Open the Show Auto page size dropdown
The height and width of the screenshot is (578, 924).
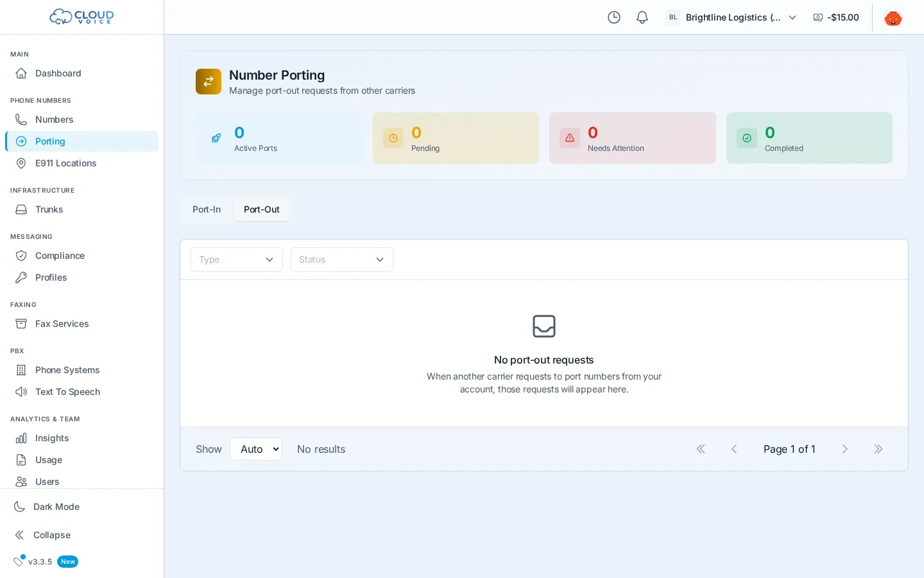(x=255, y=449)
